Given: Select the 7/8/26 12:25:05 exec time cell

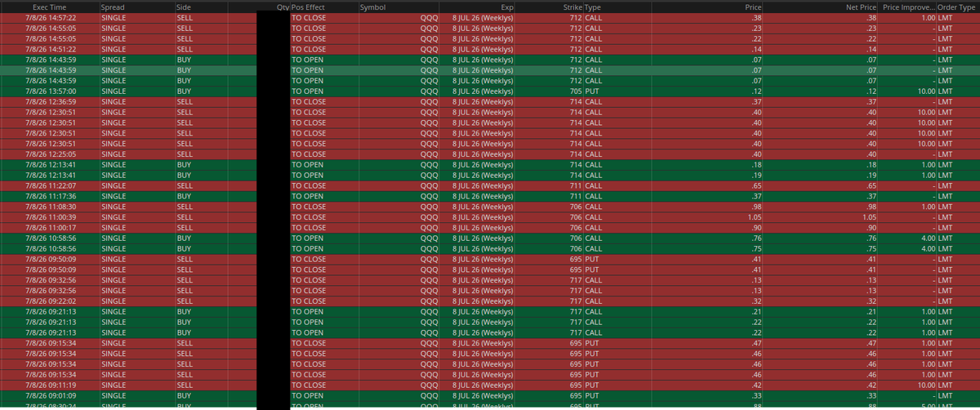Looking at the screenshot, I should tap(51, 154).
